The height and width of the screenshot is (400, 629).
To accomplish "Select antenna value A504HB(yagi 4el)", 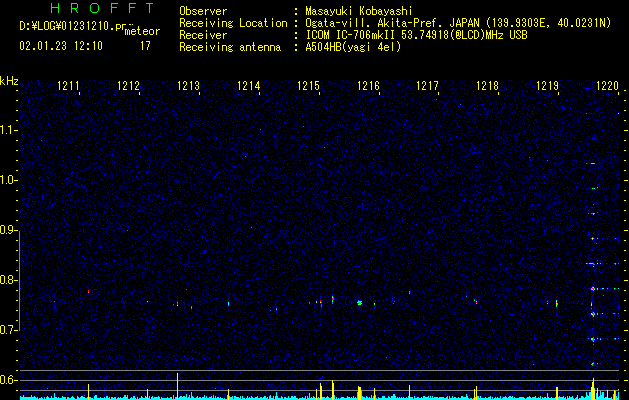I will [353, 47].
